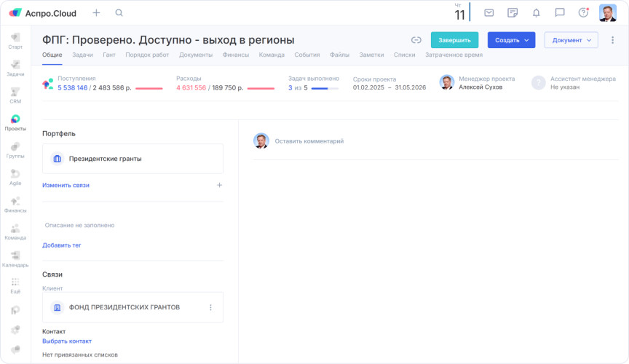This screenshot has width=629, height=364.
Task: Click the tasks completed count 3
Action: [x=290, y=88]
